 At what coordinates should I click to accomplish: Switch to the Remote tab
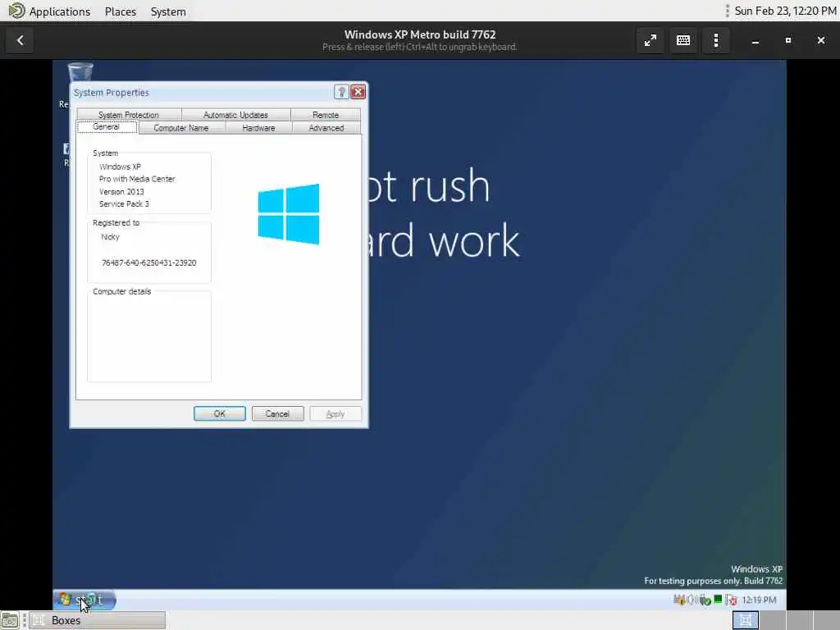[x=326, y=115]
